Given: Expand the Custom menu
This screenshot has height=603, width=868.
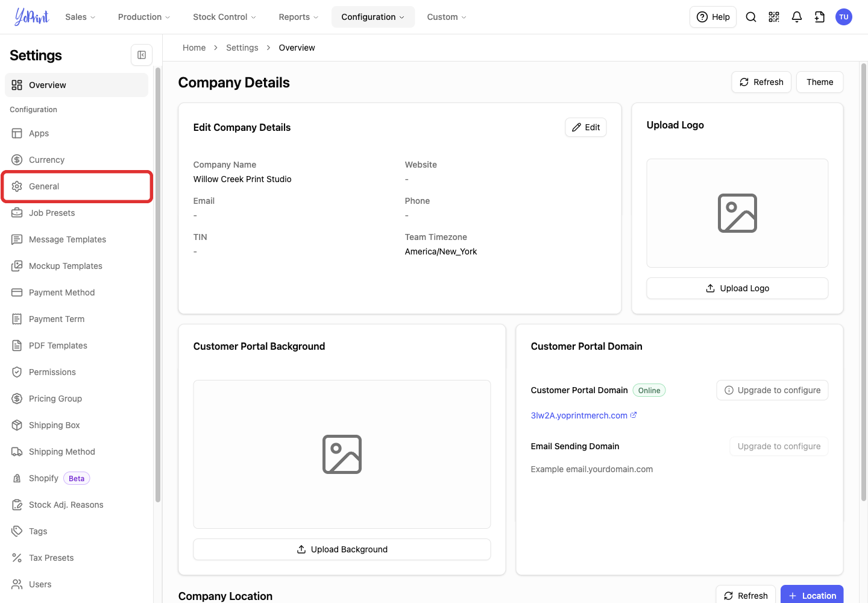Looking at the screenshot, I should click(x=447, y=17).
